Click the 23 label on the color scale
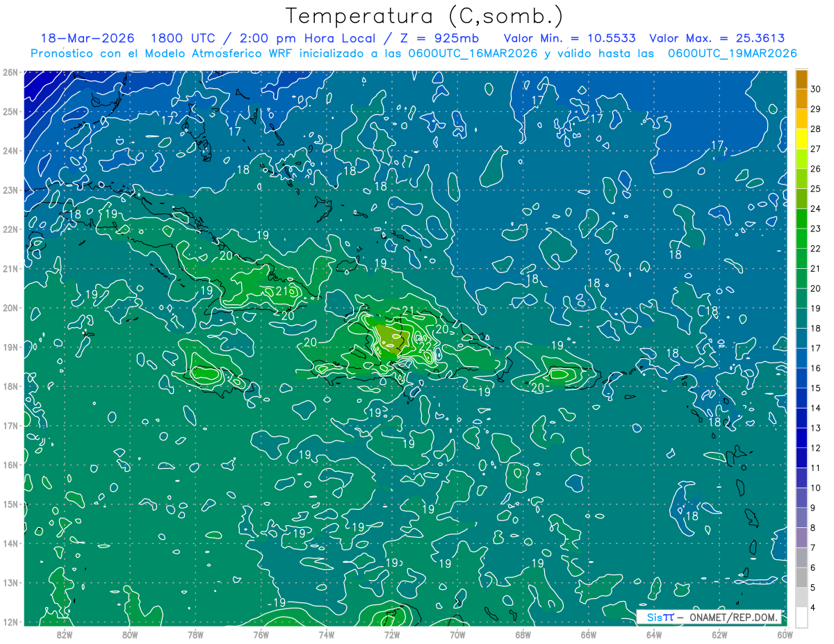This screenshot has width=834, height=644. coord(816,229)
